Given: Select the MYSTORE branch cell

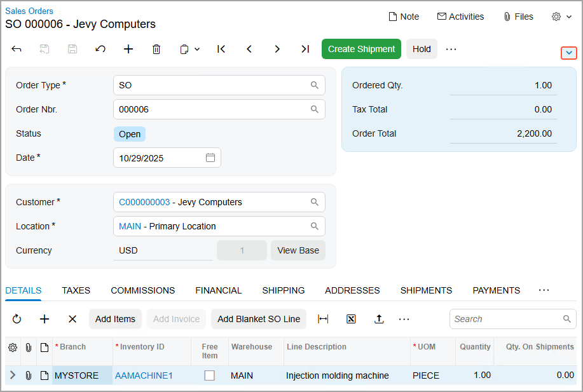Looking at the screenshot, I should click(x=83, y=375).
